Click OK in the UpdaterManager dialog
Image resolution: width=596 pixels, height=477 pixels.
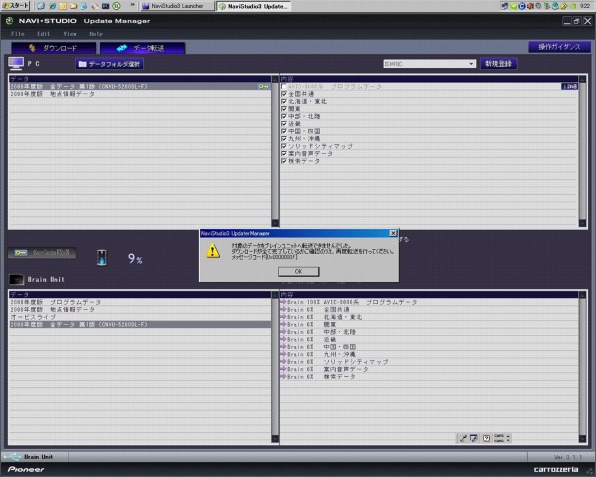[299, 271]
